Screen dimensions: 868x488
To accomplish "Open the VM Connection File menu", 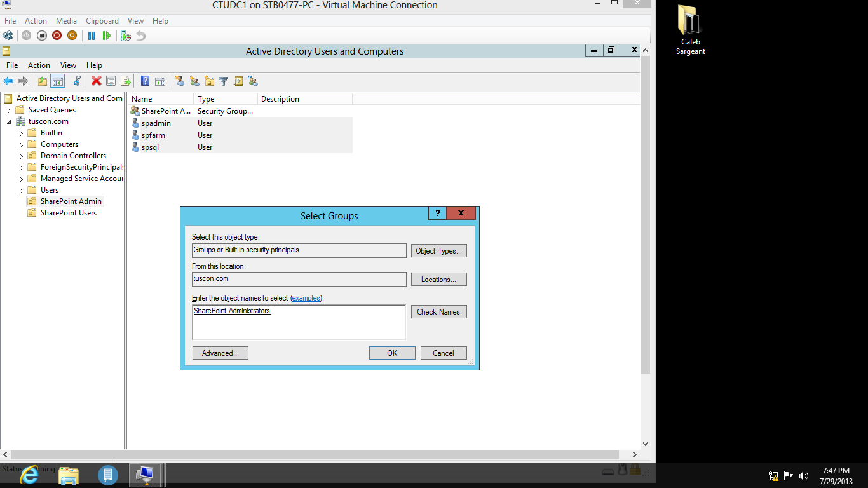I will [x=10, y=21].
